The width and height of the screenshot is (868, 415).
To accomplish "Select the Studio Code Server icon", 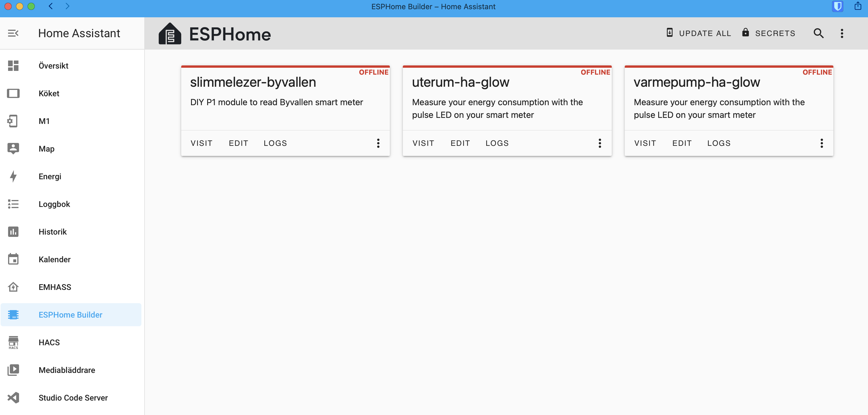I will 13,398.
